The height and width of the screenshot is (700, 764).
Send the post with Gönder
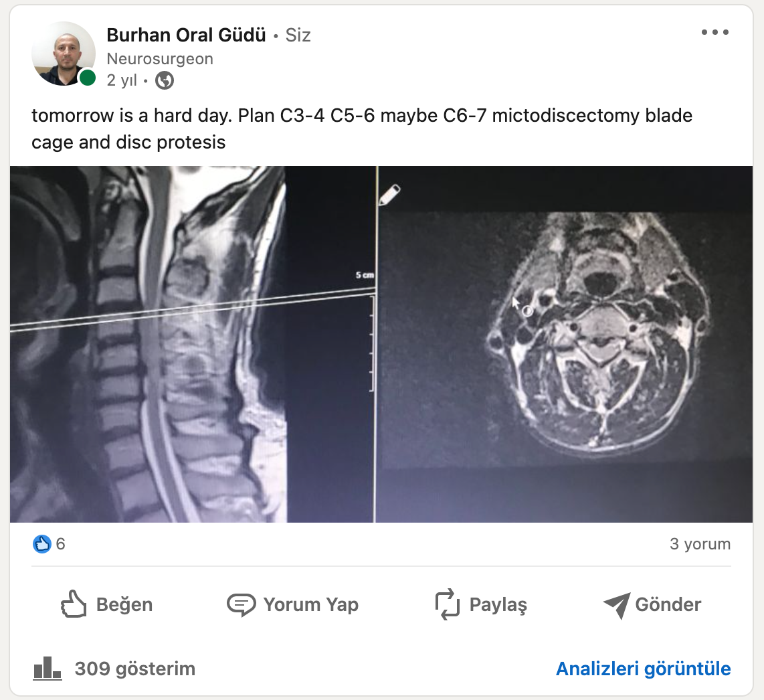pos(652,604)
